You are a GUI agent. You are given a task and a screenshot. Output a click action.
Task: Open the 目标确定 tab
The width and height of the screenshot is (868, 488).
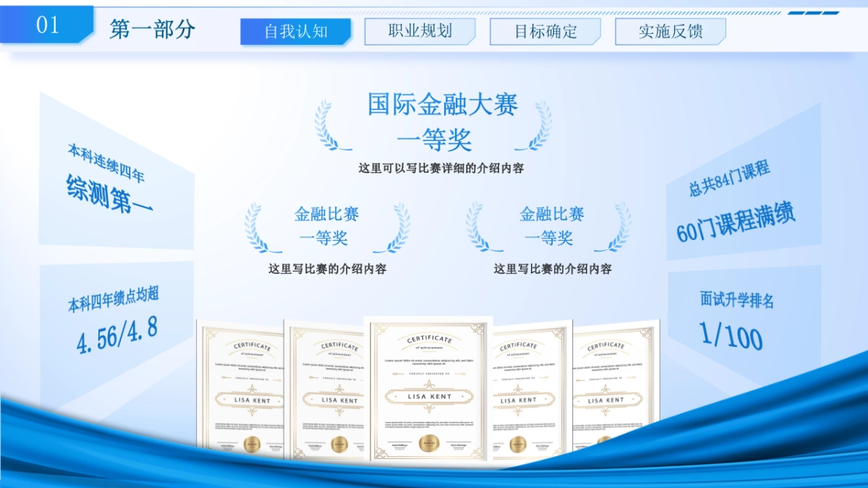(x=545, y=32)
